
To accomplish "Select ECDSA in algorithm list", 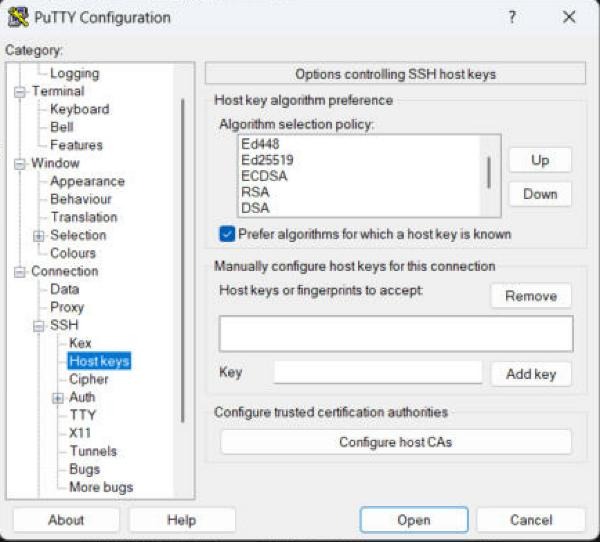I will pos(264,176).
